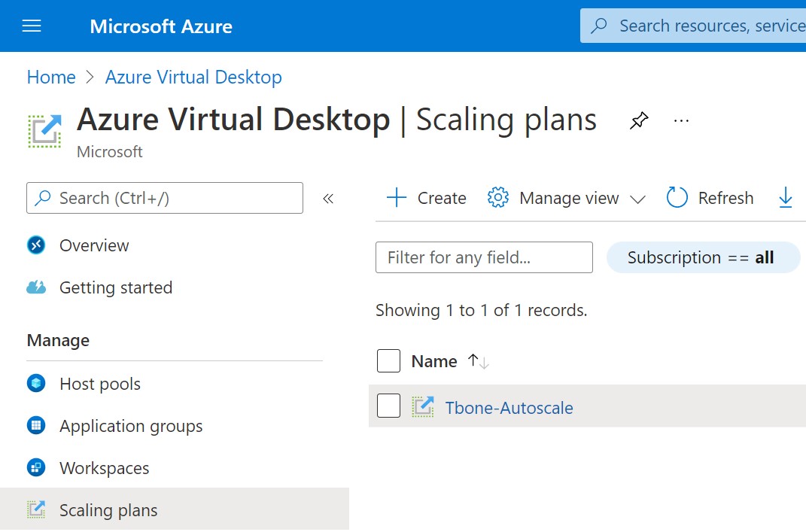Screen dimensions: 806x532
Task: Create a new scaling plan
Action: [x=426, y=198]
